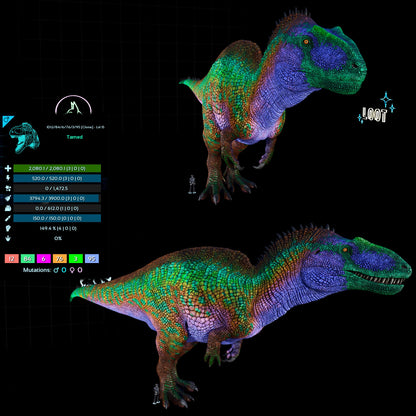The height and width of the screenshot is (416, 416).
Task: Click the Imprint downward arrow icon
Action: point(8,238)
